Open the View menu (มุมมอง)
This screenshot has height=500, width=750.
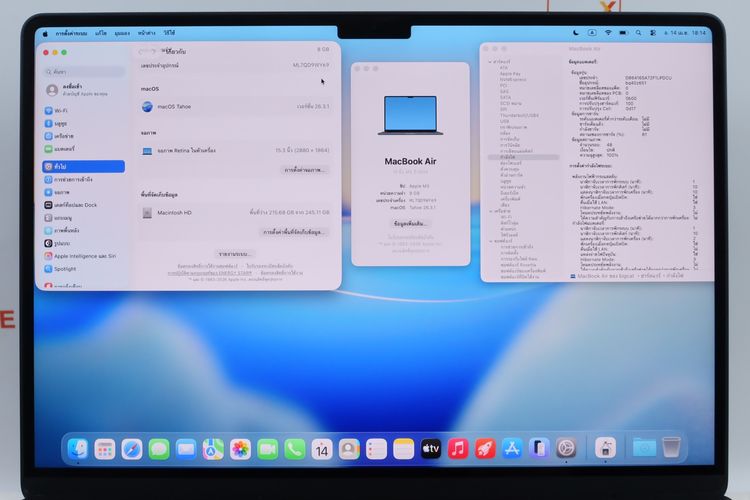pos(122,33)
